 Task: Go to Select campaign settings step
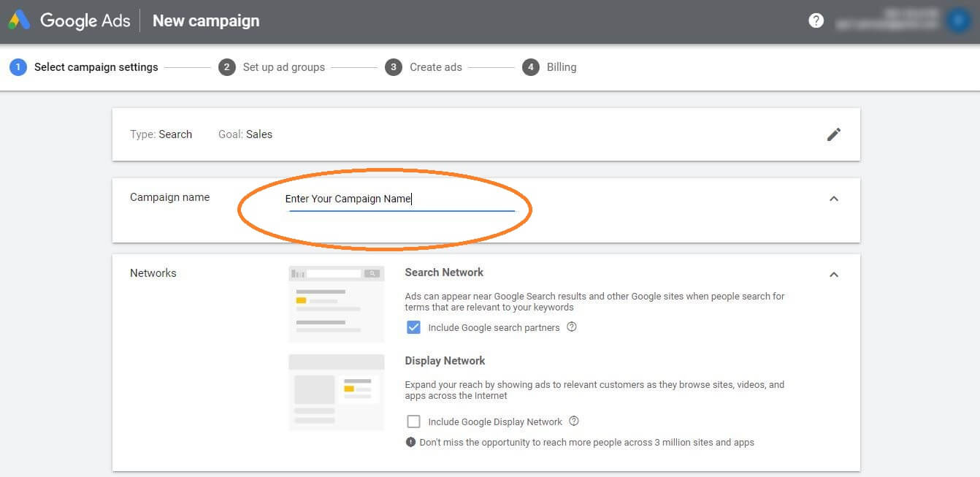[x=96, y=67]
